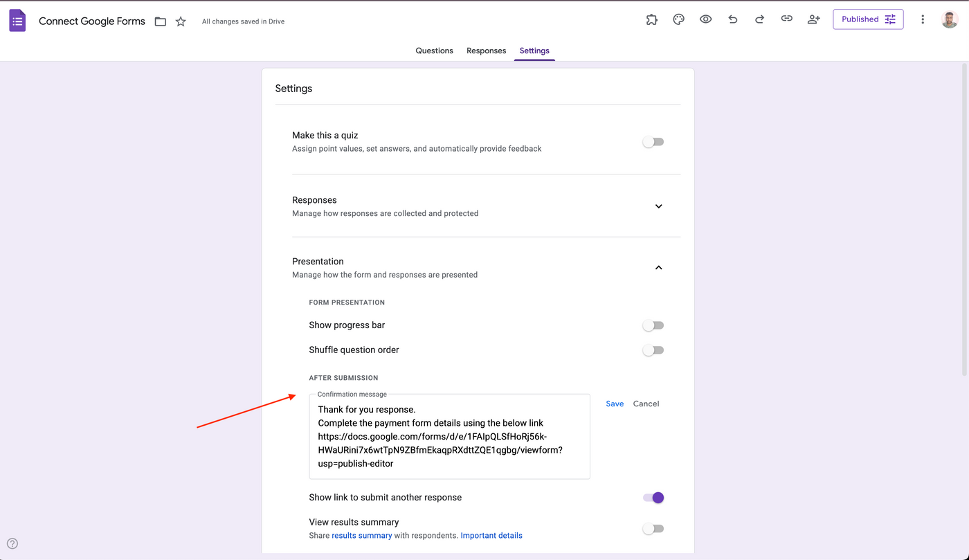This screenshot has width=969, height=560.
Task: Open the Share form icon
Action: (813, 19)
